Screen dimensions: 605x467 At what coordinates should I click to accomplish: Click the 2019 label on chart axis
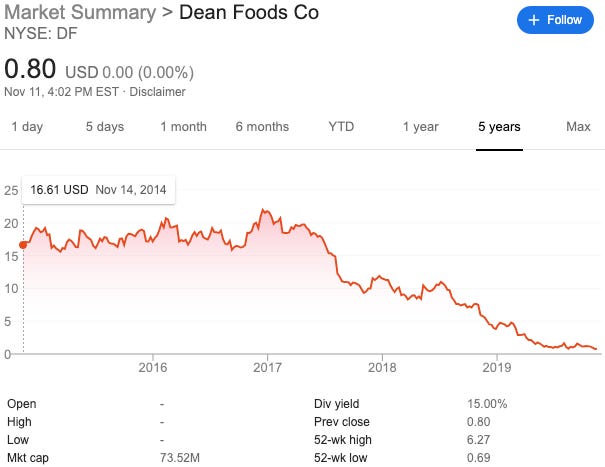pyautogui.click(x=497, y=368)
